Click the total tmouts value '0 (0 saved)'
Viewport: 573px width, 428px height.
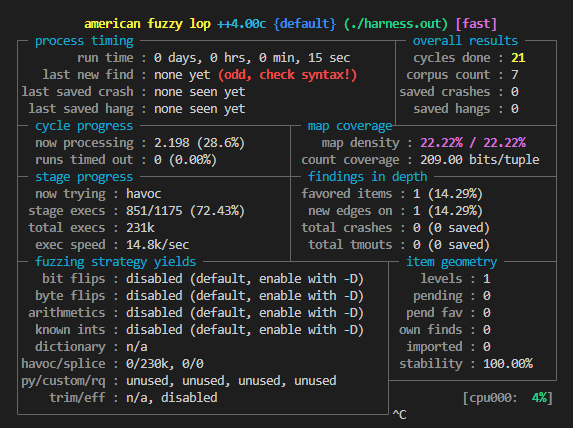tap(451, 245)
